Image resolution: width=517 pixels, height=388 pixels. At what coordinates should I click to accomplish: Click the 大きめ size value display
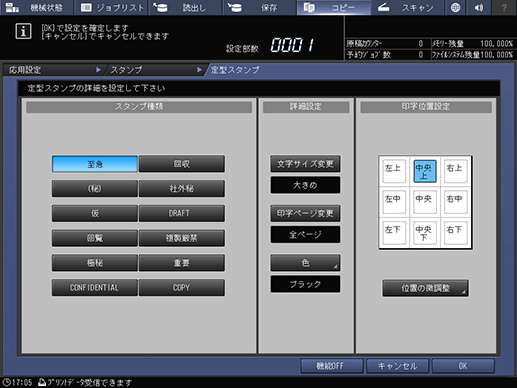click(x=305, y=185)
